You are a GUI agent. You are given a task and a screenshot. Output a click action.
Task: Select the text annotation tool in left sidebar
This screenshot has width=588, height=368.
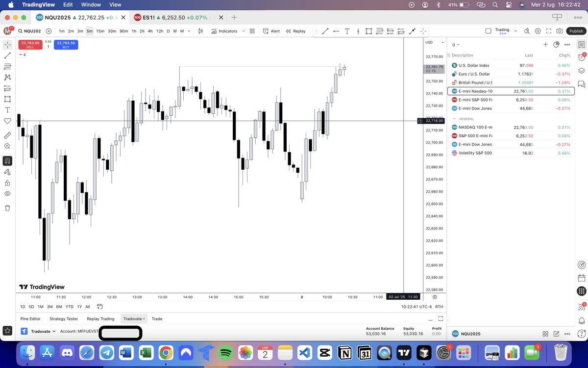coord(7,110)
